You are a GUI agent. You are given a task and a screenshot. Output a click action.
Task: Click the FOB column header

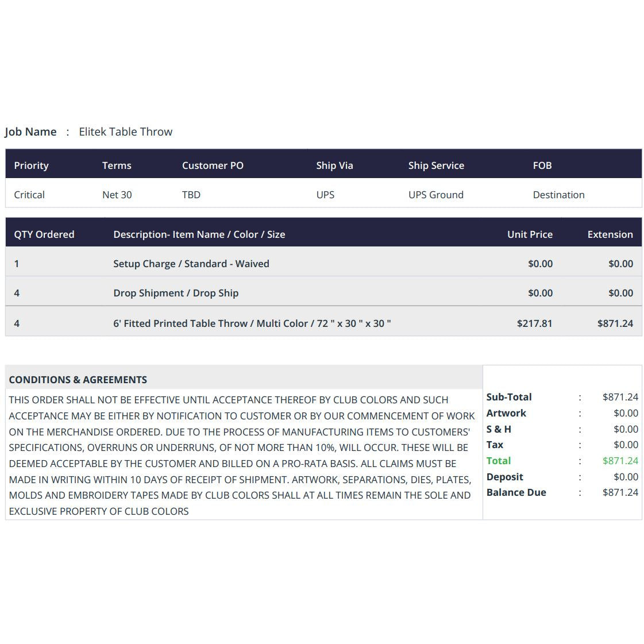(x=542, y=165)
